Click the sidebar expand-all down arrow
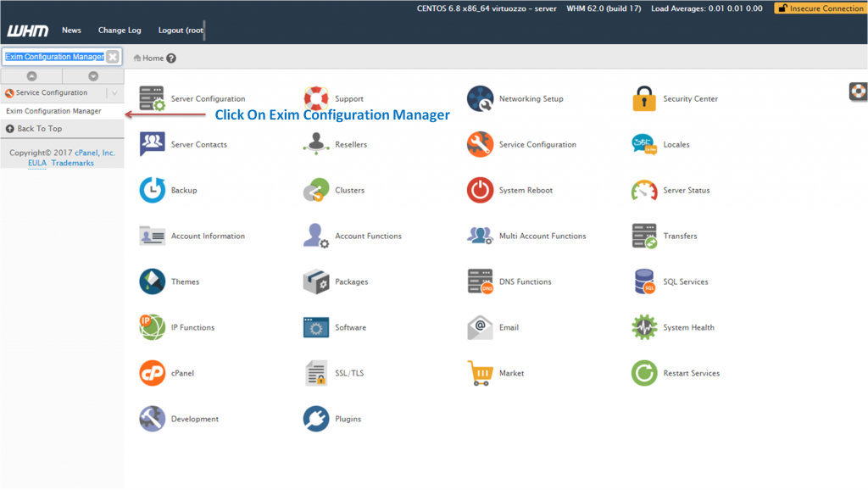 [93, 76]
